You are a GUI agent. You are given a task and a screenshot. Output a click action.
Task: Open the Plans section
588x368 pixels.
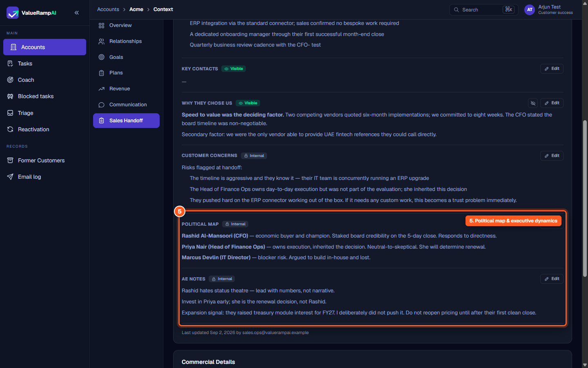tap(126, 73)
